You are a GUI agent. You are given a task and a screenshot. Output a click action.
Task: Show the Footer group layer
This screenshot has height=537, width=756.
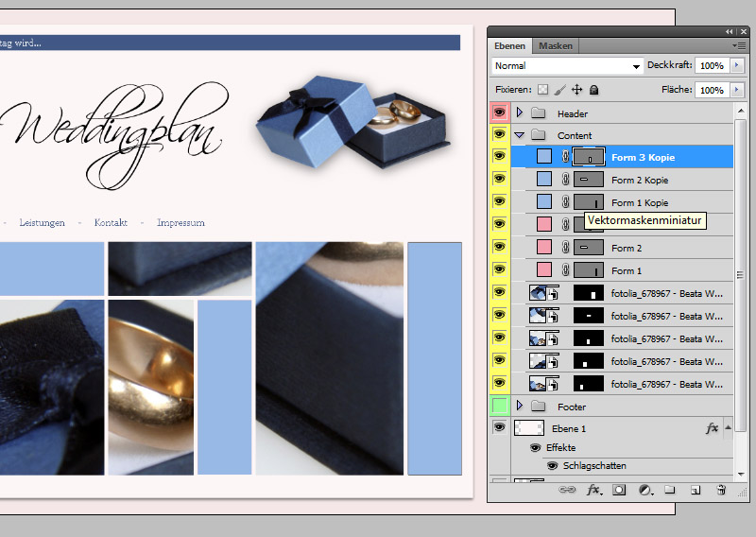pyautogui.click(x=499, y=407)
